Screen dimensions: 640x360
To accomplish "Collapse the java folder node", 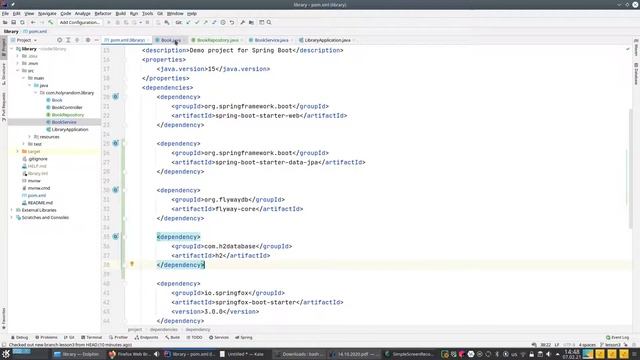I will (30, 85).
